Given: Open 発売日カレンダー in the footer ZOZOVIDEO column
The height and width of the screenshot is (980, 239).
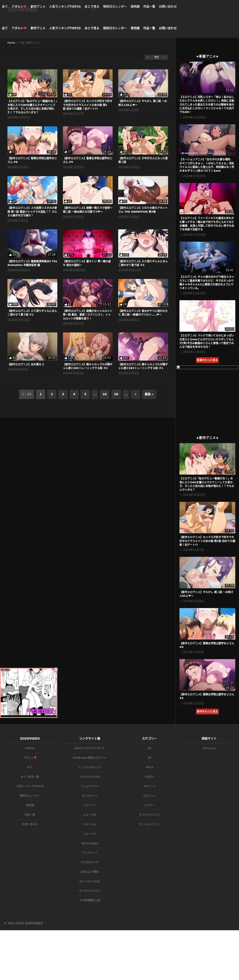Looking at the screenshot, I should [30, 796].
